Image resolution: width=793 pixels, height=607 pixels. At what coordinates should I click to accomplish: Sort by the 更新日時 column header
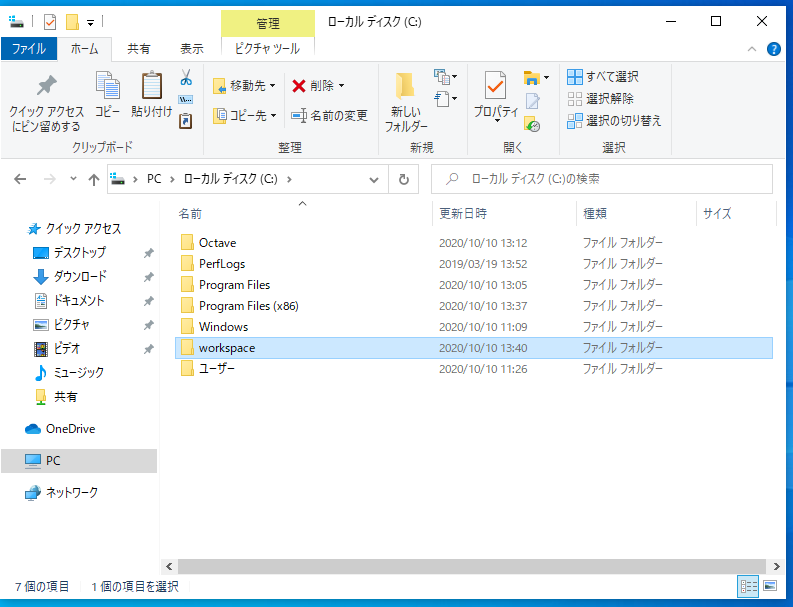click(504, 213)
